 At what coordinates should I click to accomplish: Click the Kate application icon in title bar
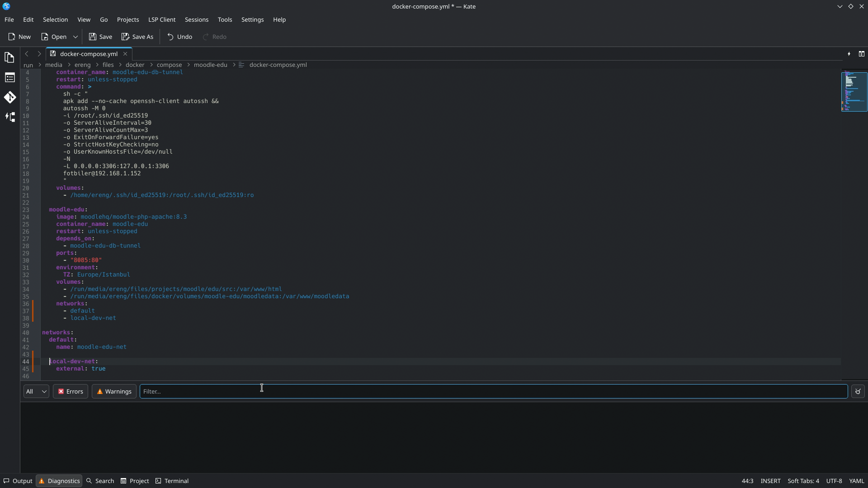tap(6, 6)
